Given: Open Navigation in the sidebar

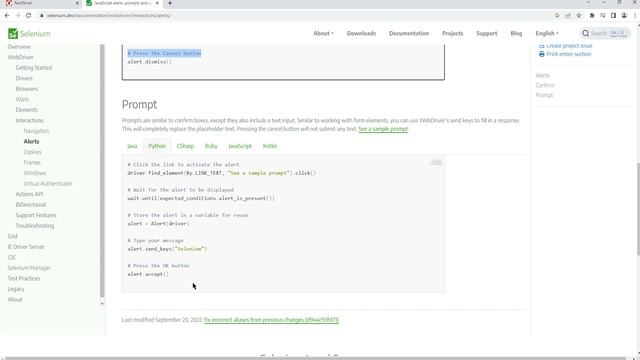Looking at the screenshot, I should (x=36, y=131).
